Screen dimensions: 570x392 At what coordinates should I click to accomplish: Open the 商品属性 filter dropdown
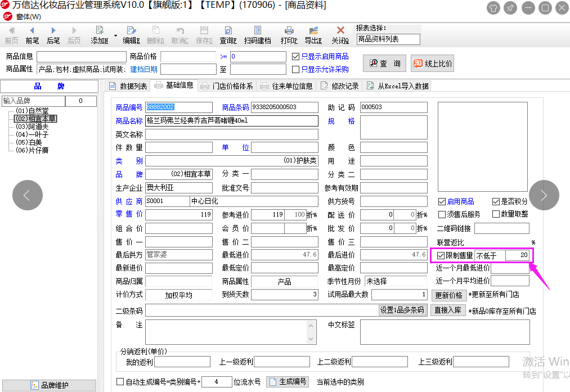(x=82, y=69)
